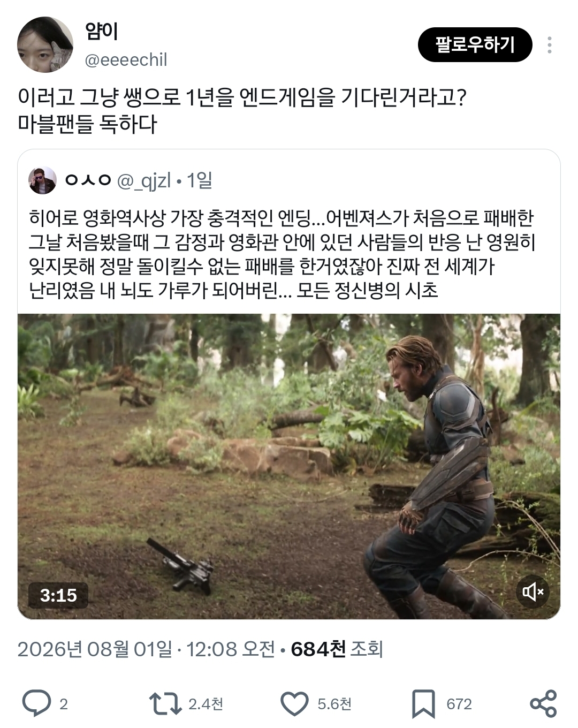This screenshot has width=578, height=728.
Task: Open the share icon
Action: click(x=543, y=703)
